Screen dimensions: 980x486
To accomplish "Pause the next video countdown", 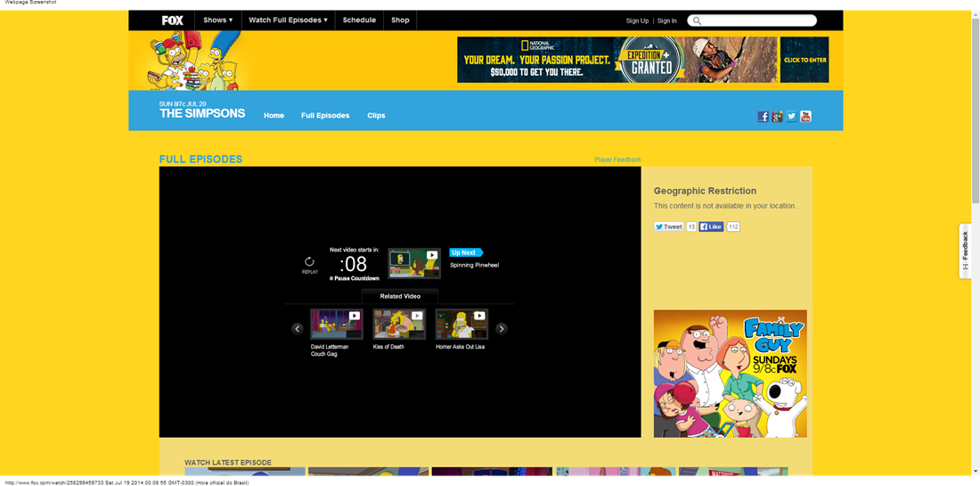I will pos(355,278).
